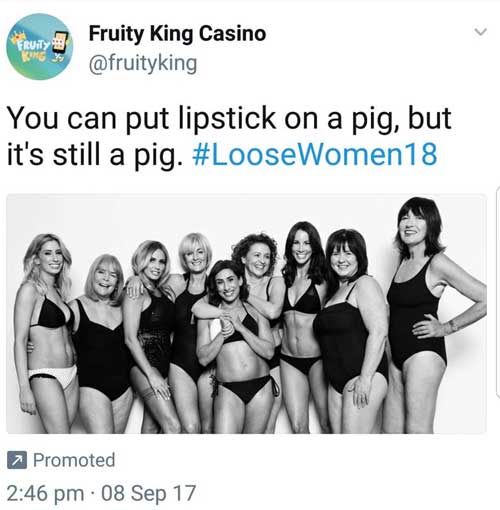The height and width of the screenshot is (510, 500).
Task: Open the black-and-white group photo
Action: (246, 314)
